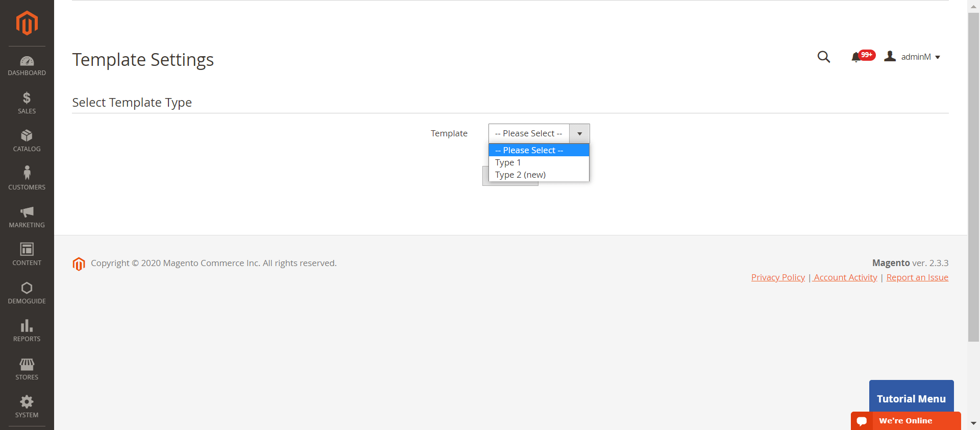Open the Tutorial Menu button

click(911, 398)
